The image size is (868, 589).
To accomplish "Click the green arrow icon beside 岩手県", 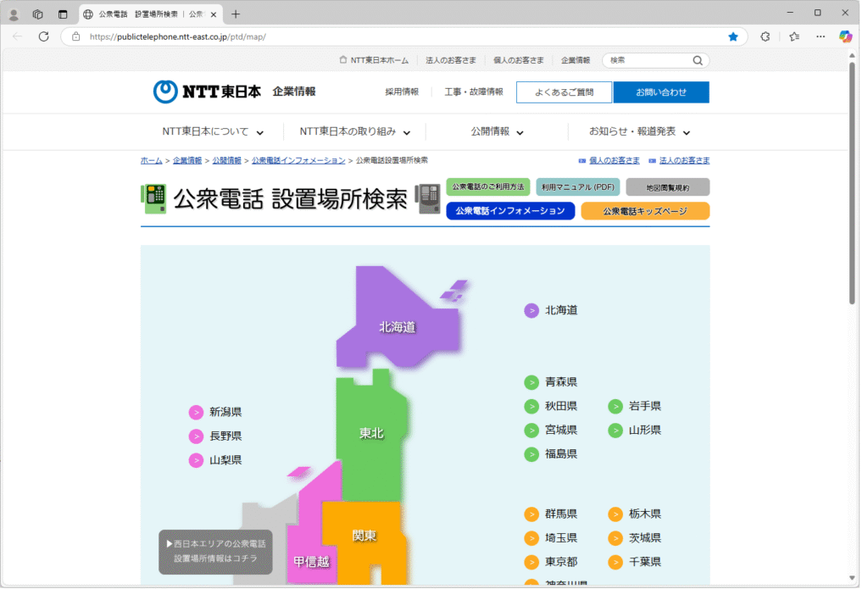I will [615, 406].
